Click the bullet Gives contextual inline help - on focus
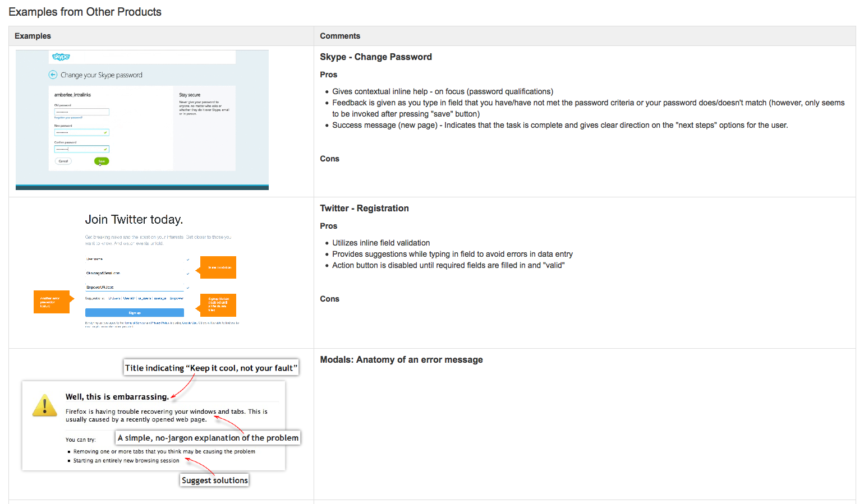864x504 pixels. click(x=443, y=91)
